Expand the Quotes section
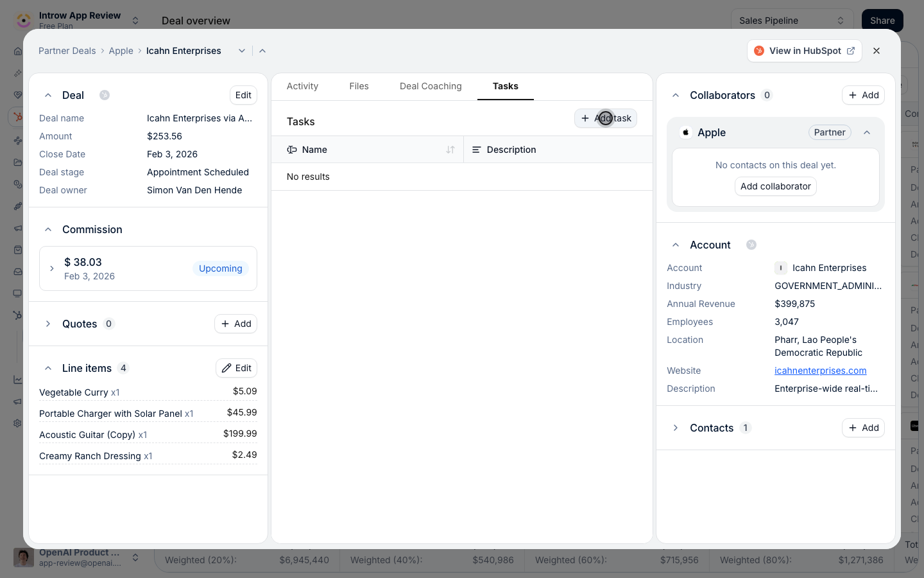Viewport: 924px width, 578px height. pyautogui.click(x=48, y=324)
